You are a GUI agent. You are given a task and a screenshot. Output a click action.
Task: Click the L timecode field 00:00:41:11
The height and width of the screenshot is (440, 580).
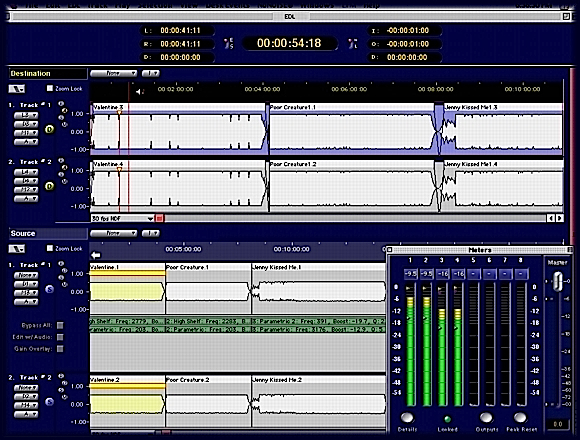(x=177, y=30)
